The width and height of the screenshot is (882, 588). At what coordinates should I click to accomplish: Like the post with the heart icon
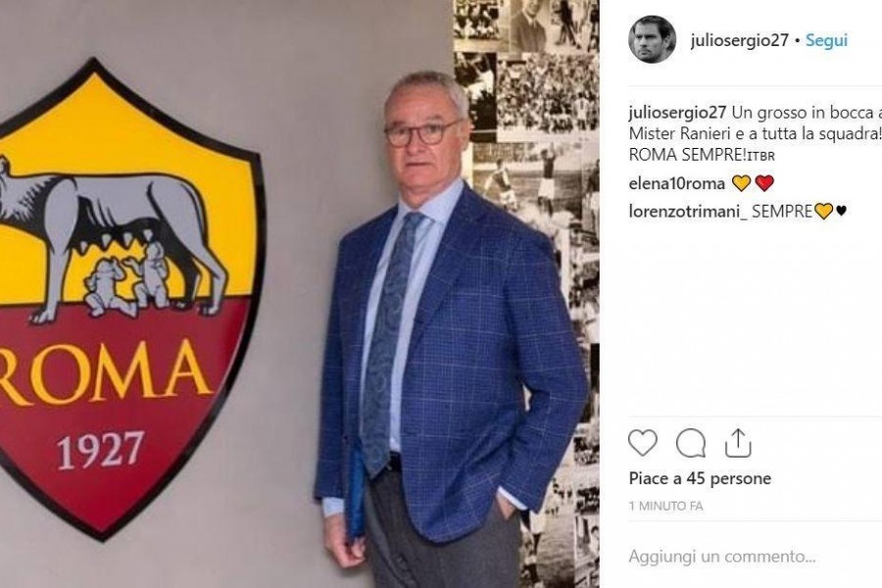[642, 443]
